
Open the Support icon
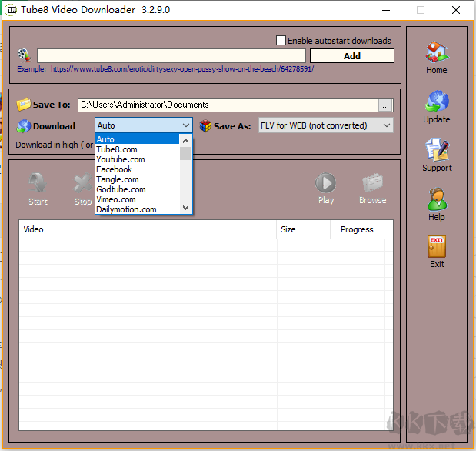tap(437, 149)
